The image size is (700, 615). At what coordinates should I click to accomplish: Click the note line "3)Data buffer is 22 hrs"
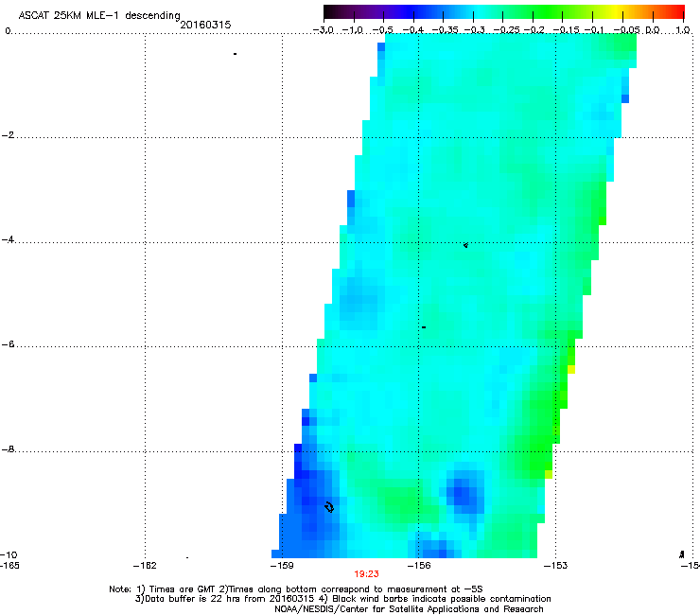pos(342,599)
